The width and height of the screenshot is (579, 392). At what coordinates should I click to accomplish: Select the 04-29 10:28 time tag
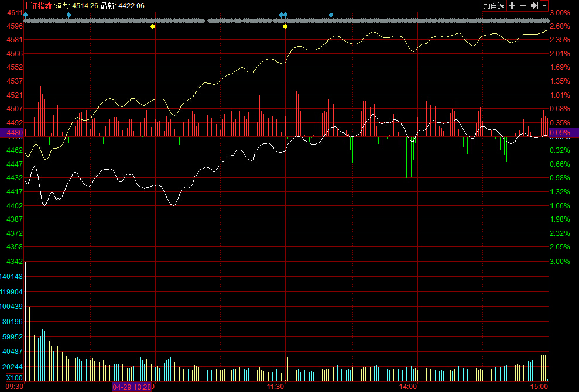point(132,387)
